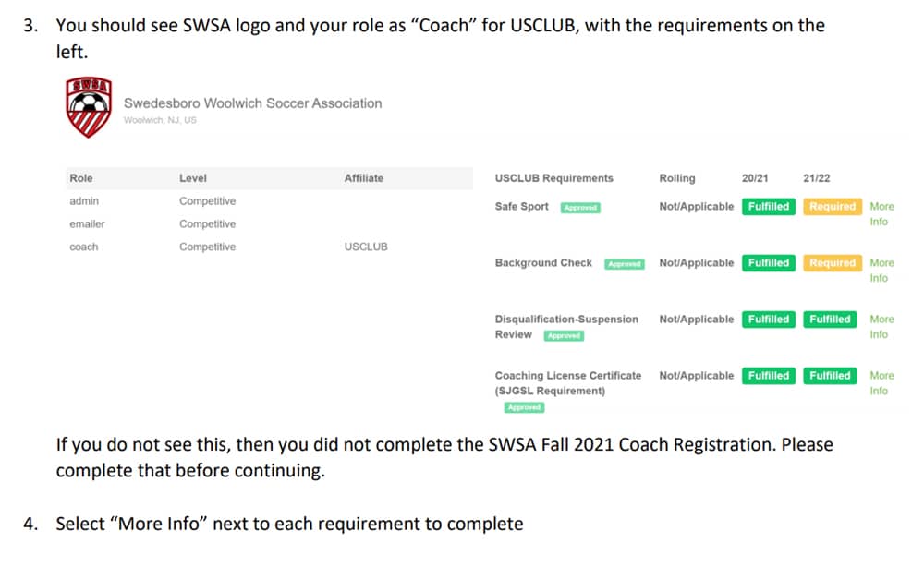The height and width of the screenshot is (579, 924).
Task: Select the coach role row
Action: coord(269,247)
